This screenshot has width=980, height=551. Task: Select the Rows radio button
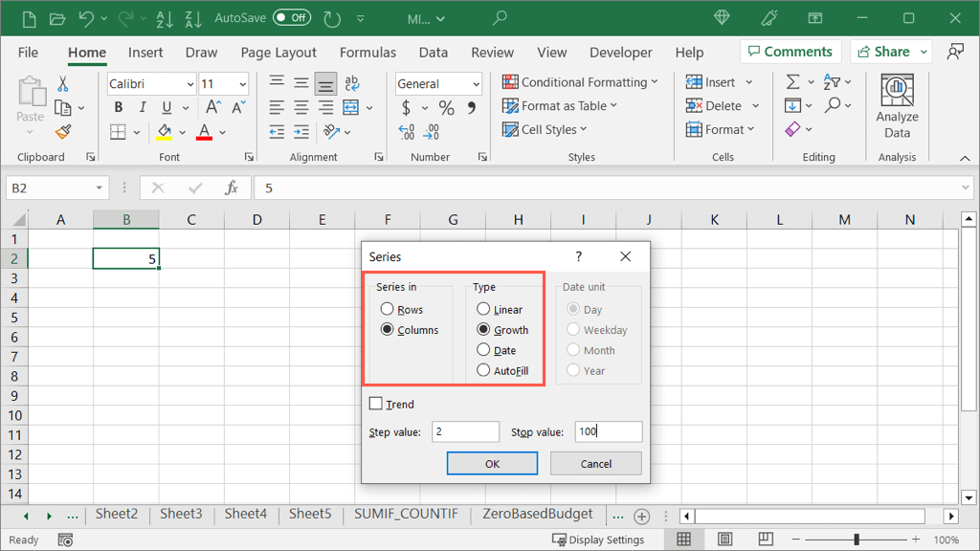coord(387,309)
